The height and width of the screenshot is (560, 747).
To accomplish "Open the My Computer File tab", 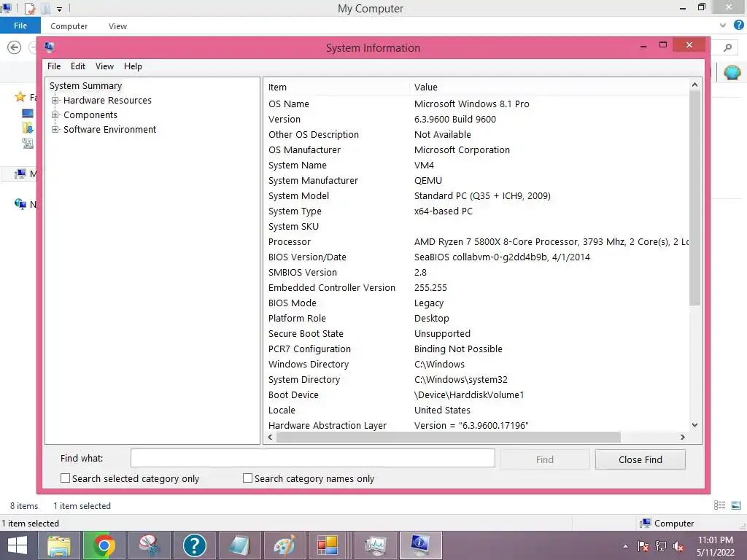I will (x=20, y=26).
